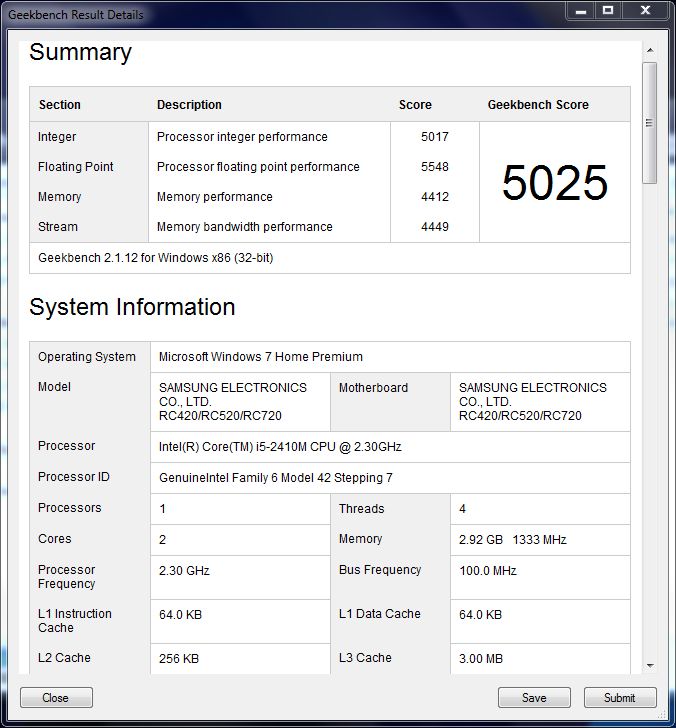Select the Memory score 4412
This screenshot has width=676, height=728.
tap(435, 197)
